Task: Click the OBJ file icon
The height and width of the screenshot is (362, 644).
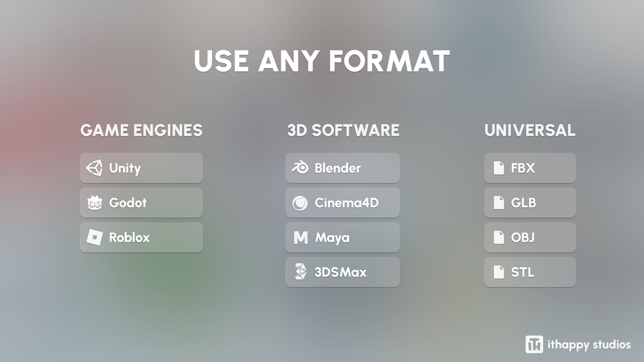Action: pyautogui.click(x=499, y=237)
